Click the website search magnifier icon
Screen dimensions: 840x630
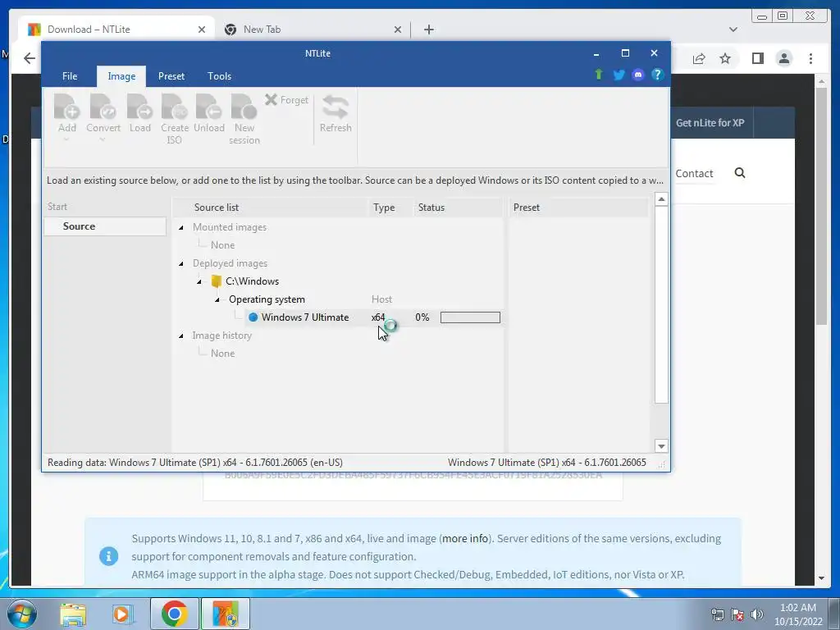click(740, 172)
